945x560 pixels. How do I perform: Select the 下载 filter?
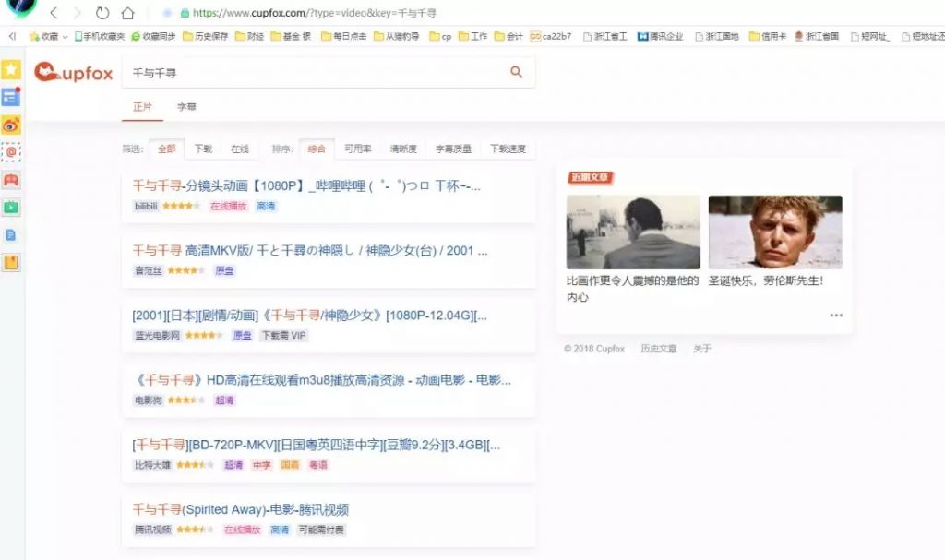click(203, 149)
